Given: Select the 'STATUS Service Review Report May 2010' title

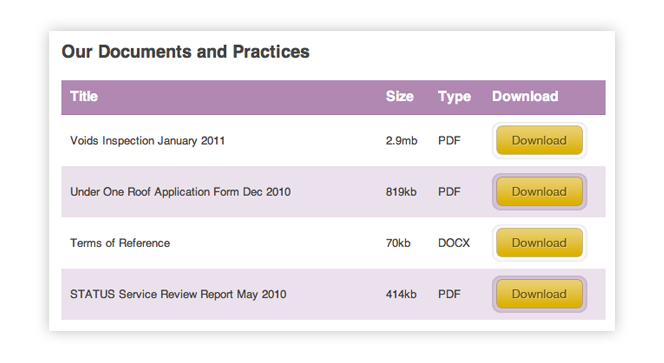Looking at the screenshot, I should (178, 294).
